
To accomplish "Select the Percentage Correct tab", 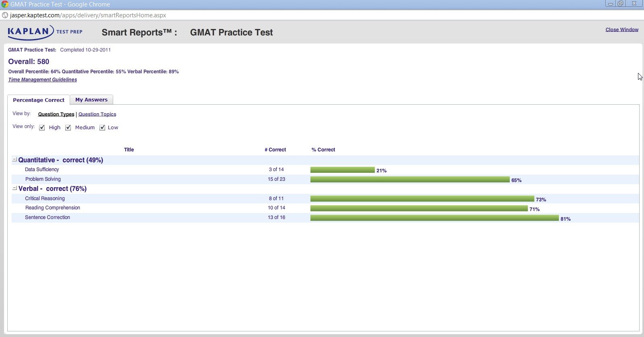I will 39,100.
